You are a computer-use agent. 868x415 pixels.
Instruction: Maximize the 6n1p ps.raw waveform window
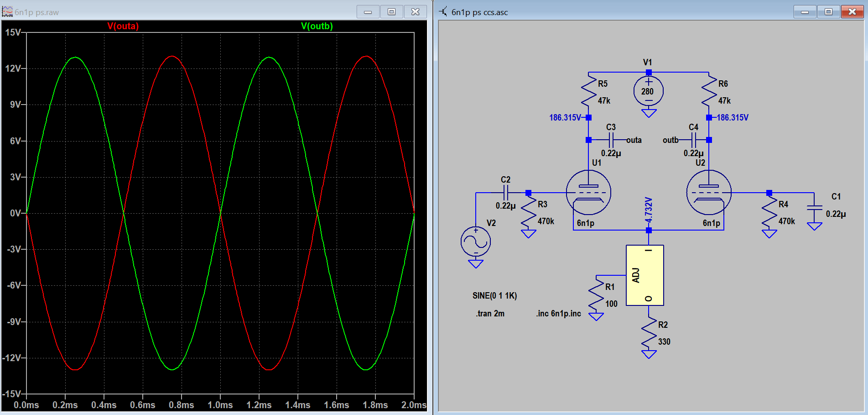point(391,12)
